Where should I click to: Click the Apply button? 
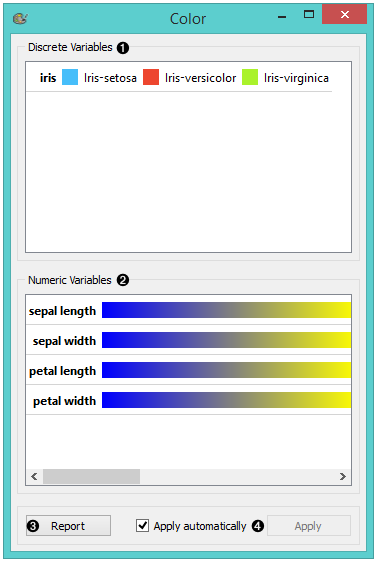click(x=309, y=526)
